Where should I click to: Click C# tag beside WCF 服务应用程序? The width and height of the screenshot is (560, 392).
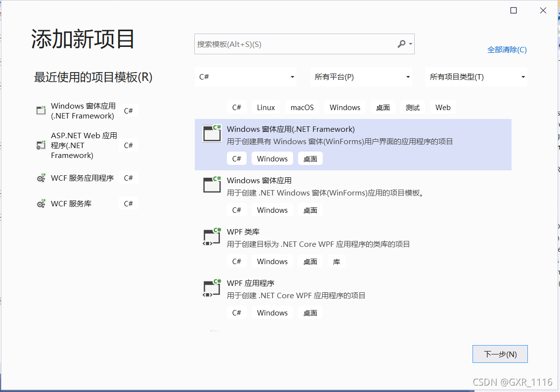pos(128,178)
